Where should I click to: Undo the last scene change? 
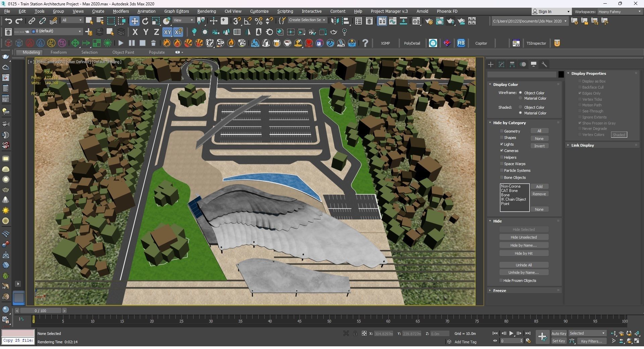8,21
